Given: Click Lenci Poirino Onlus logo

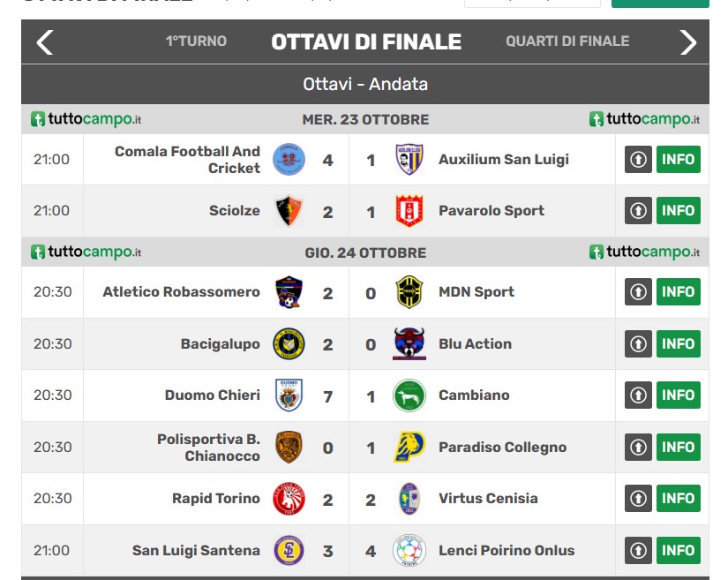Looking at the screenshot, I should tap(409, 551).
